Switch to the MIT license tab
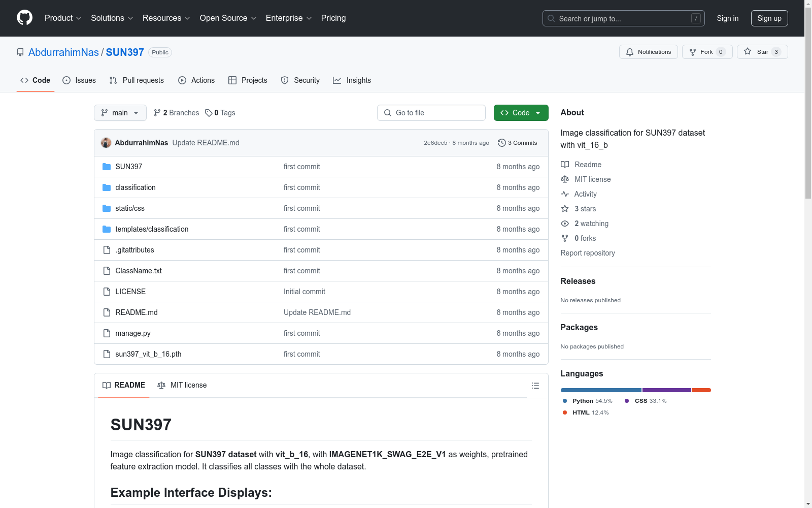The width and height of the screenshot is (812, 508). pos(182,385)
